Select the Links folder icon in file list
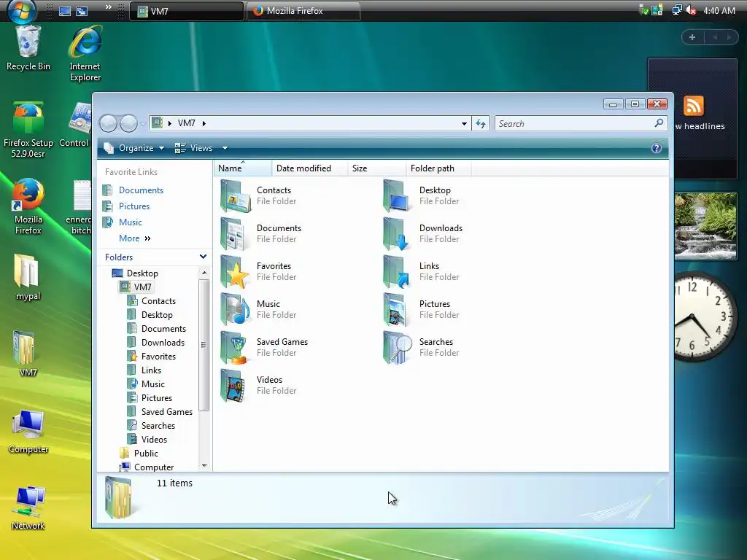Screen dimensions: 747x560 (397, 271)
